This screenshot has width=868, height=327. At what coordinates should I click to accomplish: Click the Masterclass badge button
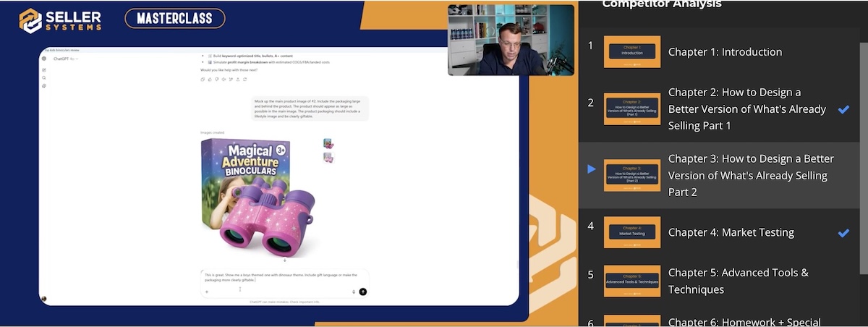click(174, 19)
